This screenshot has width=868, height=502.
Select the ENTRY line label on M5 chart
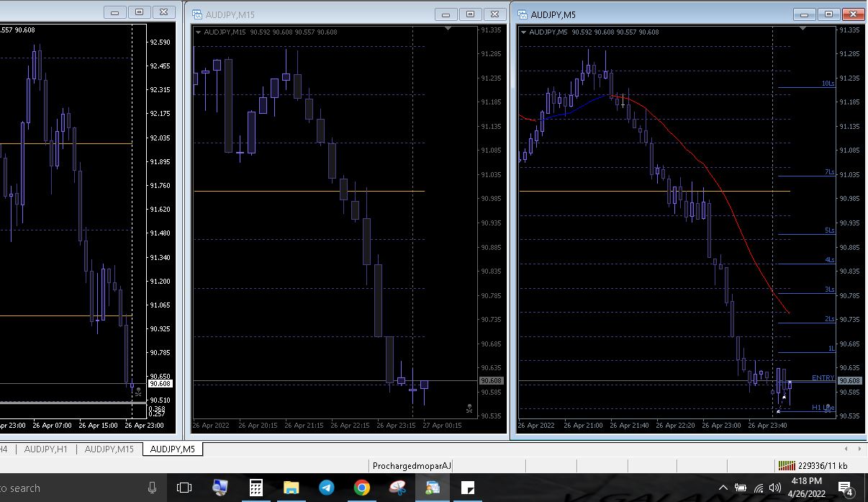(823, 377)
